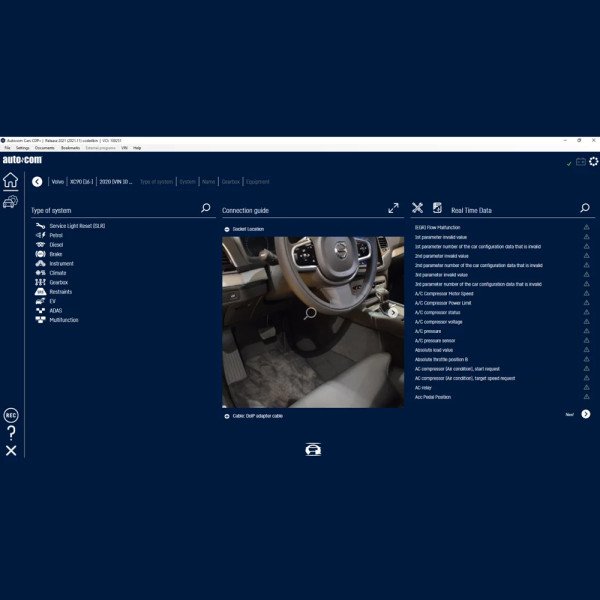600x600 pixels.
Task: Open the settings gear at top right
Action: (593, 162)
